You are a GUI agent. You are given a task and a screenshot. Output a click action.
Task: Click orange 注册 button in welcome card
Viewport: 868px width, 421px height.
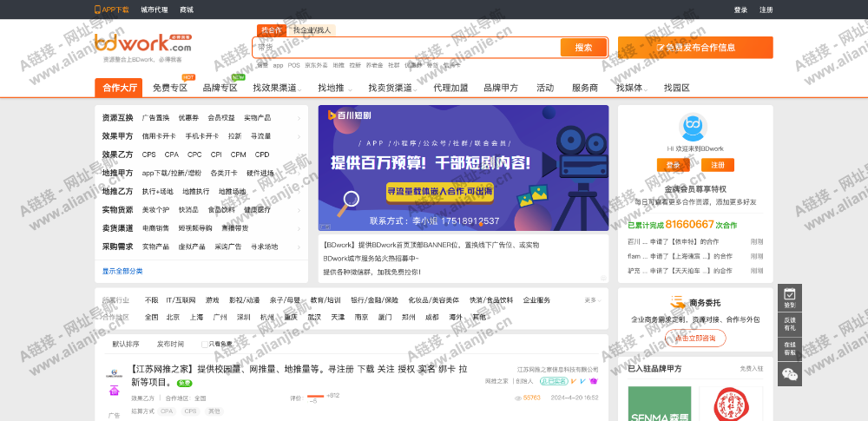click(x=718, y=165)
